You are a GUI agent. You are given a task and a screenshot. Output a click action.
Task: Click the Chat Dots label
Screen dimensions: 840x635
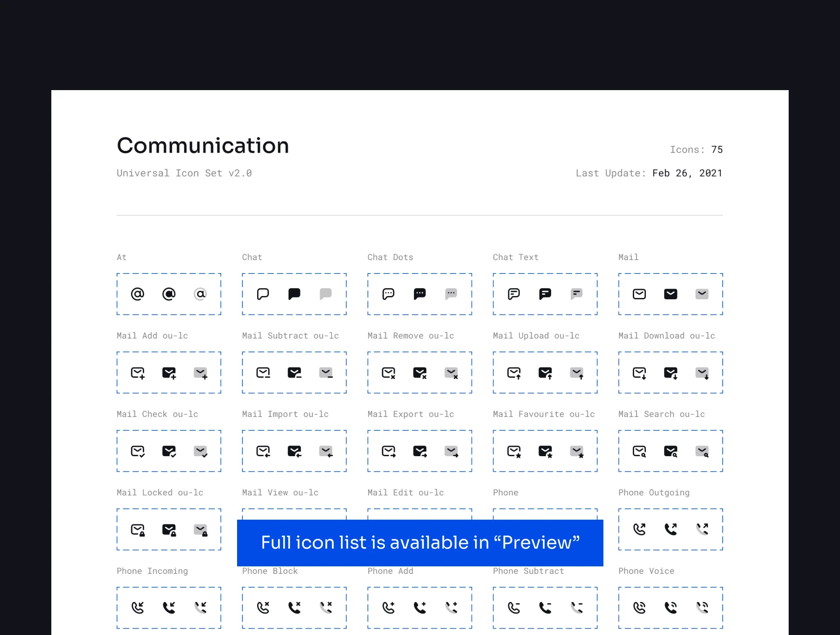[390, 257]
